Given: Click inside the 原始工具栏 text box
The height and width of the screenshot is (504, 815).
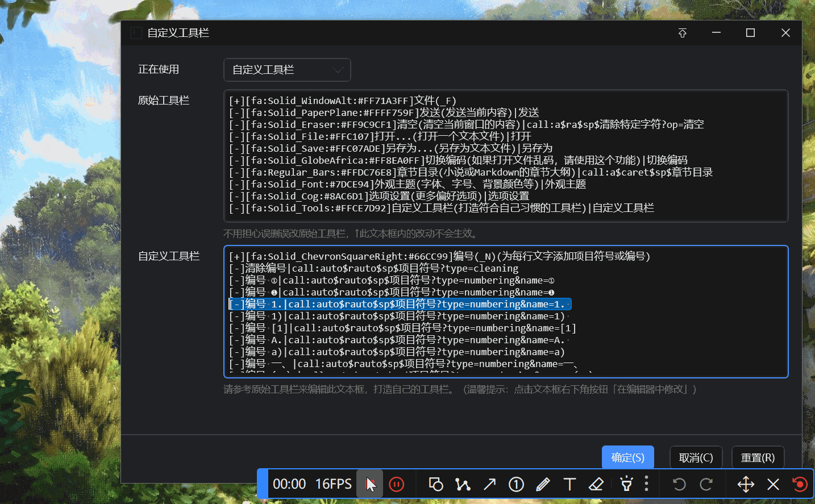Looking at the screenshot, I should tap(506, 156).
